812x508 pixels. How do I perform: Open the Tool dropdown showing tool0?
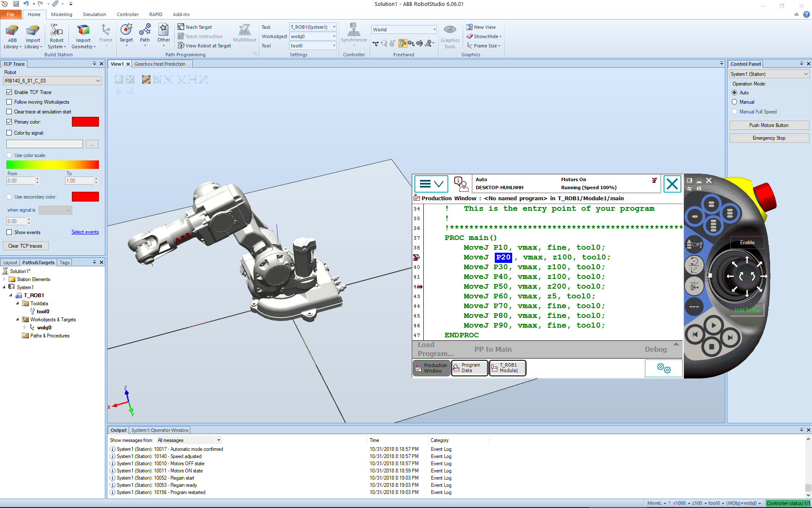tap(312, 45)
